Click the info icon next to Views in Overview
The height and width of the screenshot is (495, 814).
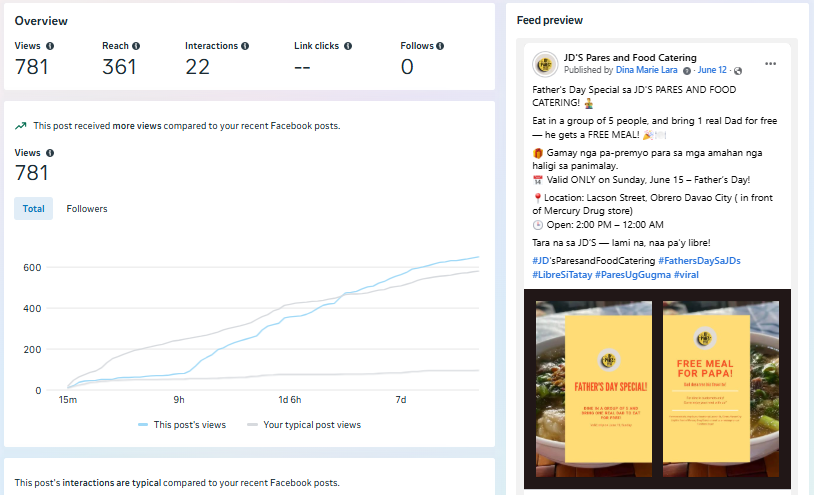(50, 46)
